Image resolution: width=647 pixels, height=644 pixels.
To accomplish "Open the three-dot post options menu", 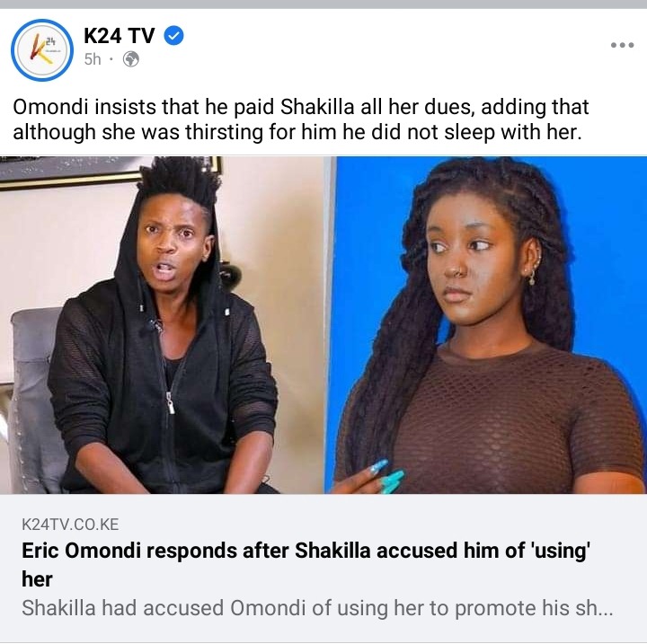I will pos(622,45).
